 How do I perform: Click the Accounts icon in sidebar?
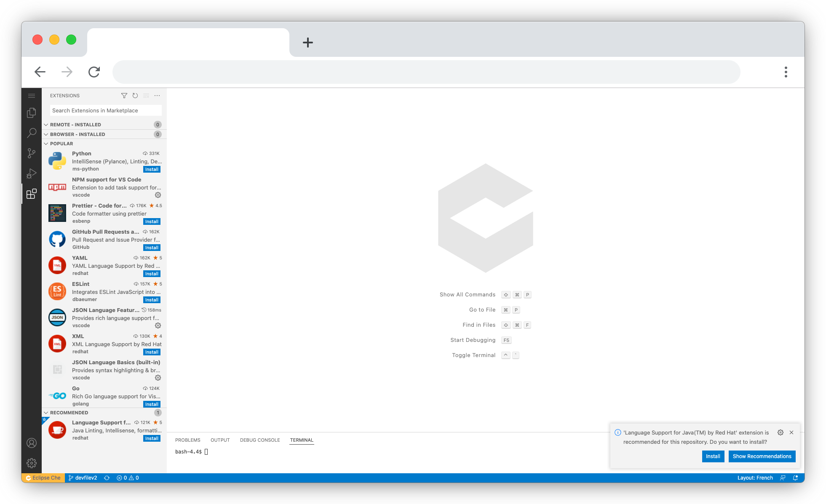(x=31, y=443)
